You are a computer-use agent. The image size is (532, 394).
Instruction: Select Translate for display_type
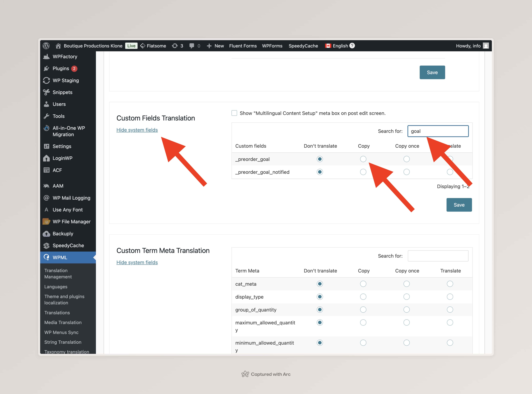click(450, 297)
